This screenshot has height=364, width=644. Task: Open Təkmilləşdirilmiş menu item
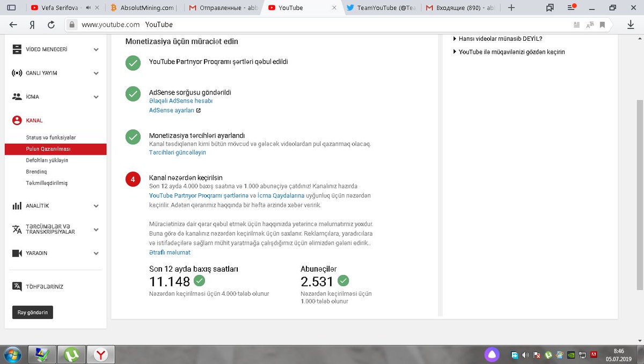click(47, 183)
